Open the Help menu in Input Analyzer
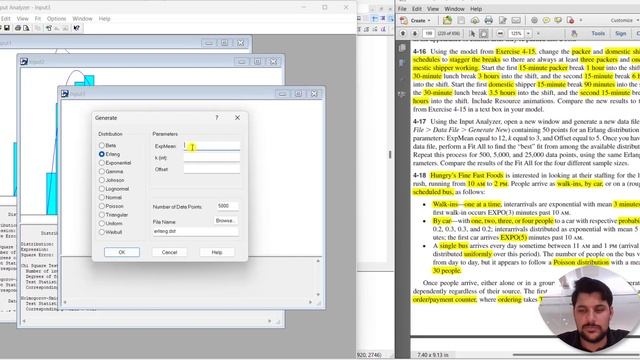Image resolution: width=640 pixels, height=360 pixels. click(104, 19)
